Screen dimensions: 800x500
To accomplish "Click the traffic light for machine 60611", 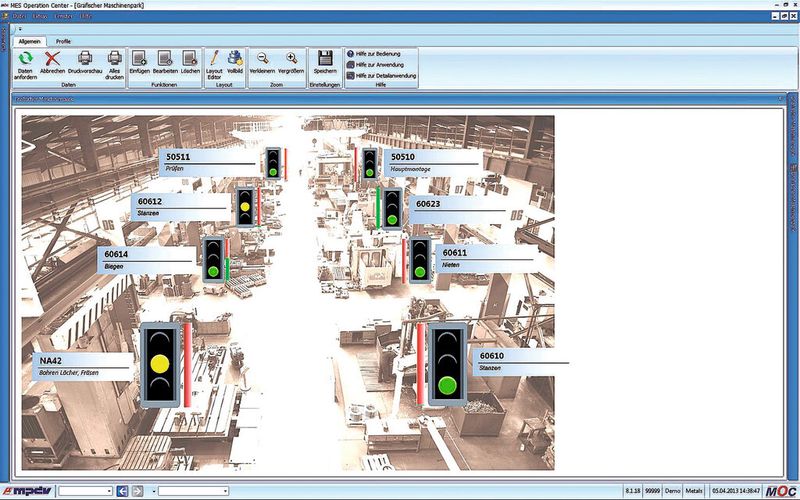I will point(420,260).
